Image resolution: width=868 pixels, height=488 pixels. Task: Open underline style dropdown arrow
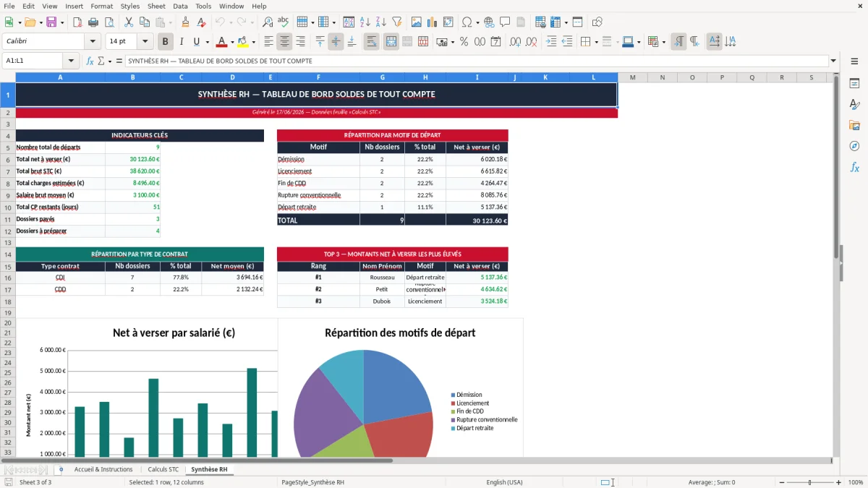click(207, 42)
